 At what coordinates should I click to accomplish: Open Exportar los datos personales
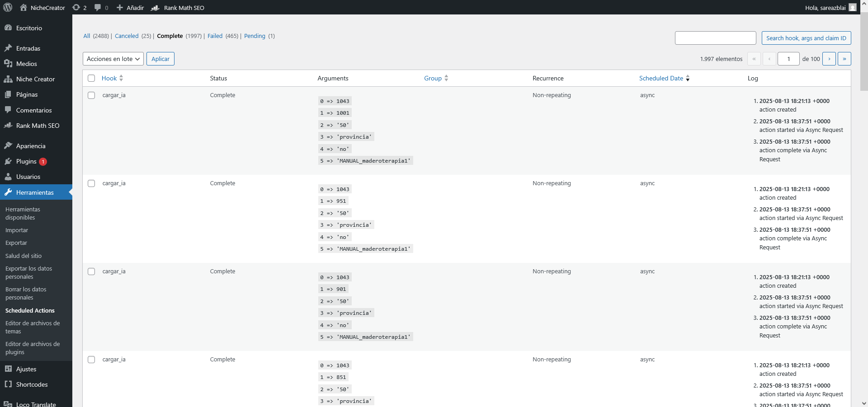click(x=36, y=272)
